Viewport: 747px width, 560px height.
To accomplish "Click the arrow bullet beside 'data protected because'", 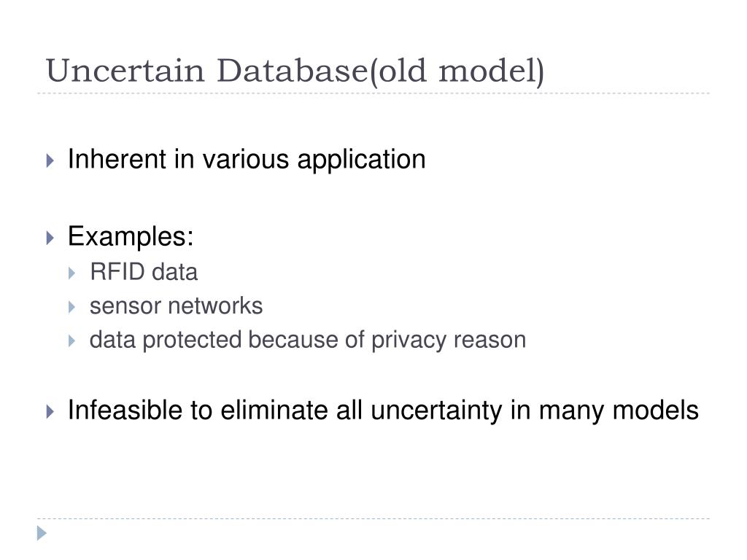I will pos(72,341).
